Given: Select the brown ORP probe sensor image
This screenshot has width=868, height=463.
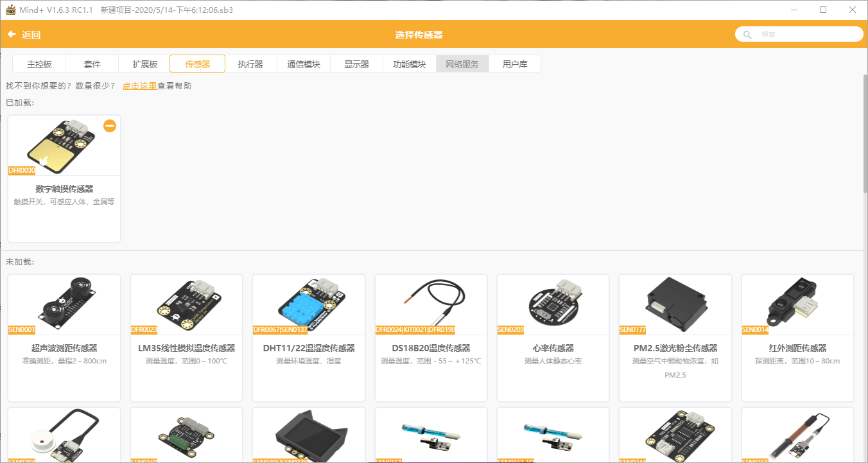Looking at the screenshot, I should click(798, 435).
